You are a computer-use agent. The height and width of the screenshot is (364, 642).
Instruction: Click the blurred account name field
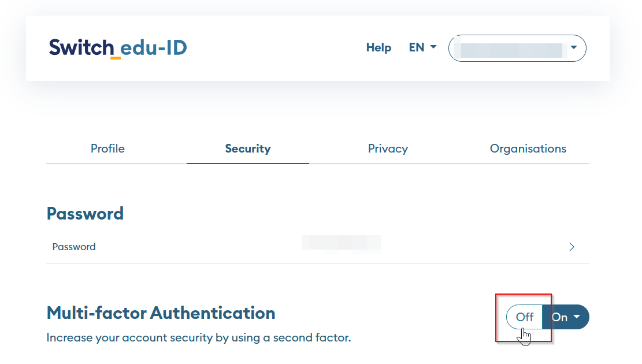click(509, 49)
